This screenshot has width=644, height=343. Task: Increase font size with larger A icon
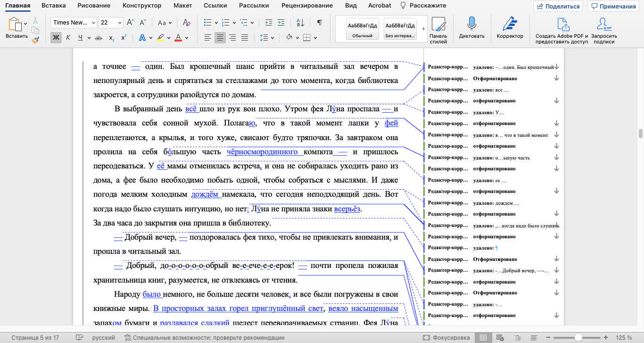pos(131,23)
